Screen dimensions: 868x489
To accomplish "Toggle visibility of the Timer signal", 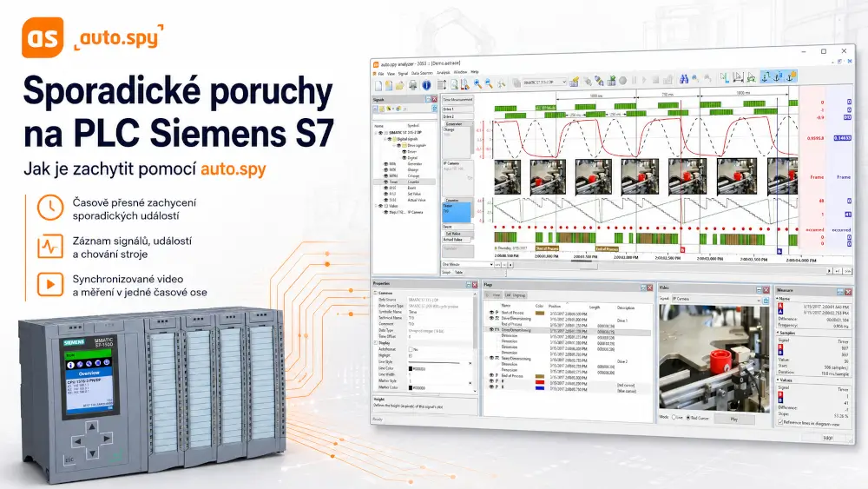I will 386,182.
